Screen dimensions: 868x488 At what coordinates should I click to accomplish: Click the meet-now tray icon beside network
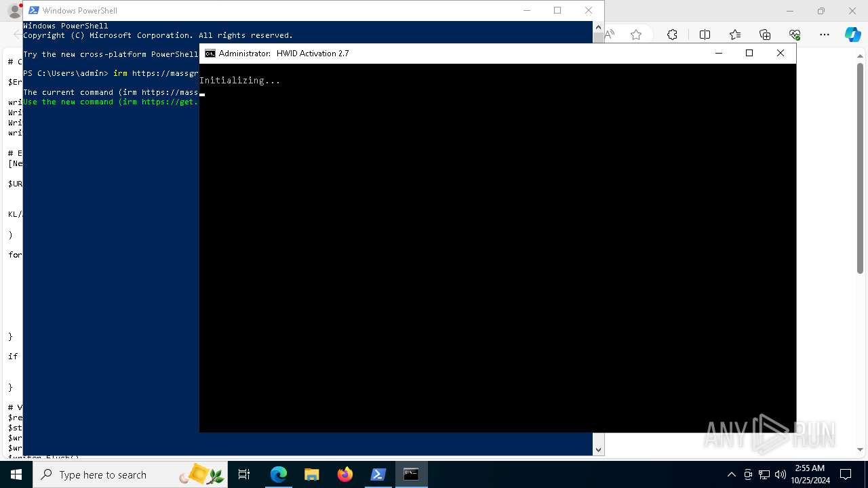coord(748,474)
